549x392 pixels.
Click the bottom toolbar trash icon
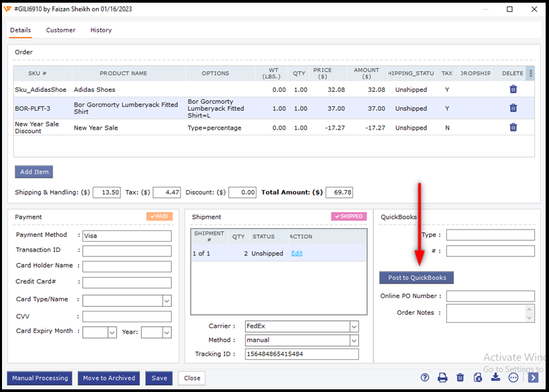pos(460,378)
